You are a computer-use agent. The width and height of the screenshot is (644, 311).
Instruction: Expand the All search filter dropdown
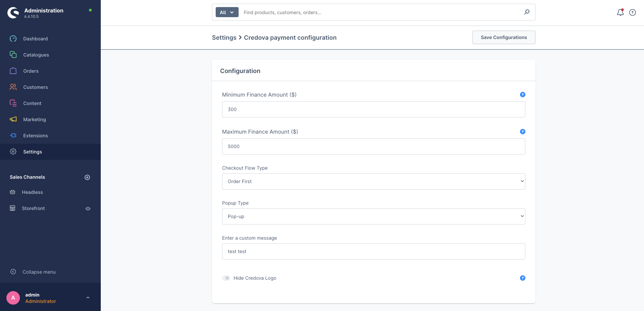point(227,12)
